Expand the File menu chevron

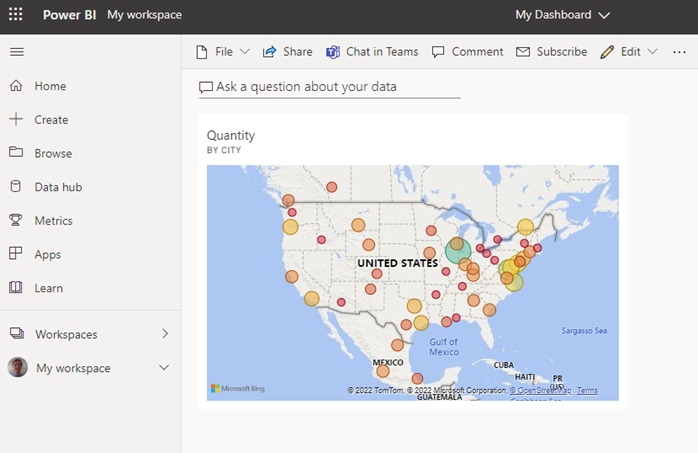click(x=244, y=52)
